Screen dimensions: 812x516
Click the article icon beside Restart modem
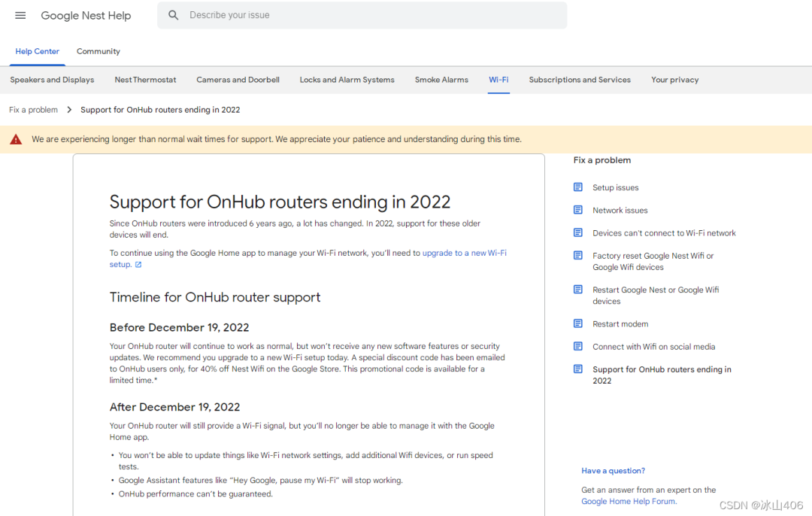pos(578,323)
